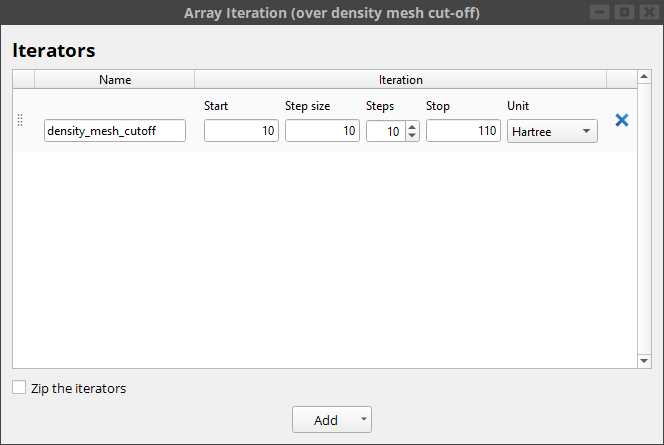The height and width of the screenshot is (445, 664).
Task: Close the Array Iteration window
Action: [649, 12]
